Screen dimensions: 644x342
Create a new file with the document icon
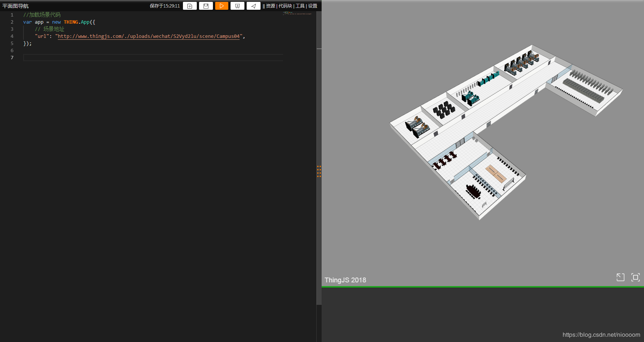click(x=190, y=6)
